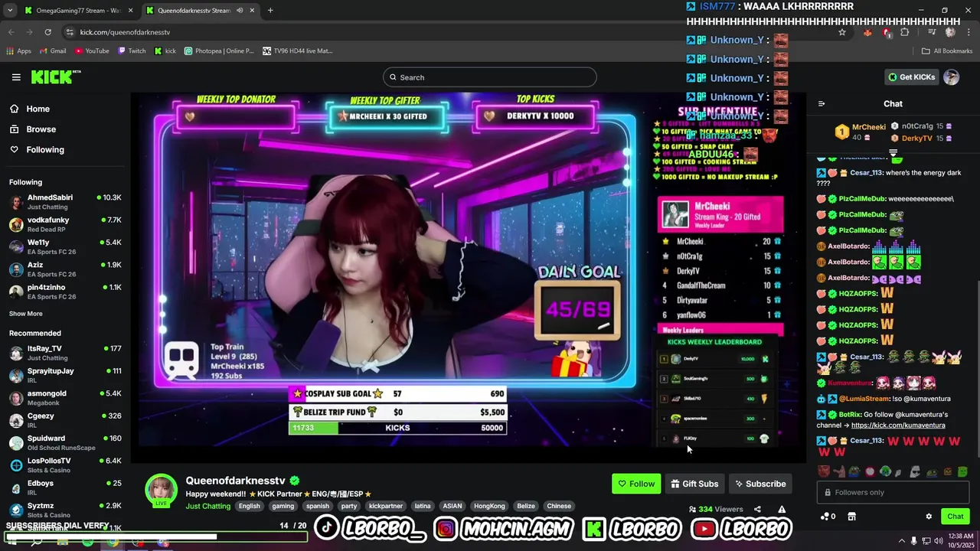This screenshot has height=551, width=980.
Task: Open Aziz channel in the sidebar
Action: coord(65,269)
